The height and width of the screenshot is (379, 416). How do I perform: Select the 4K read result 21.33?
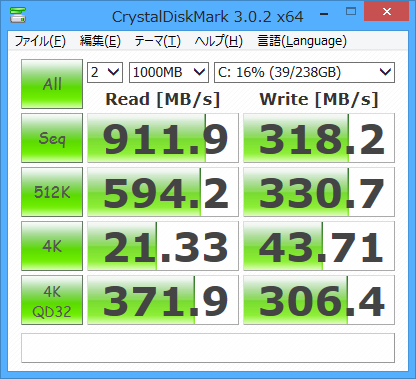[163, 246]
